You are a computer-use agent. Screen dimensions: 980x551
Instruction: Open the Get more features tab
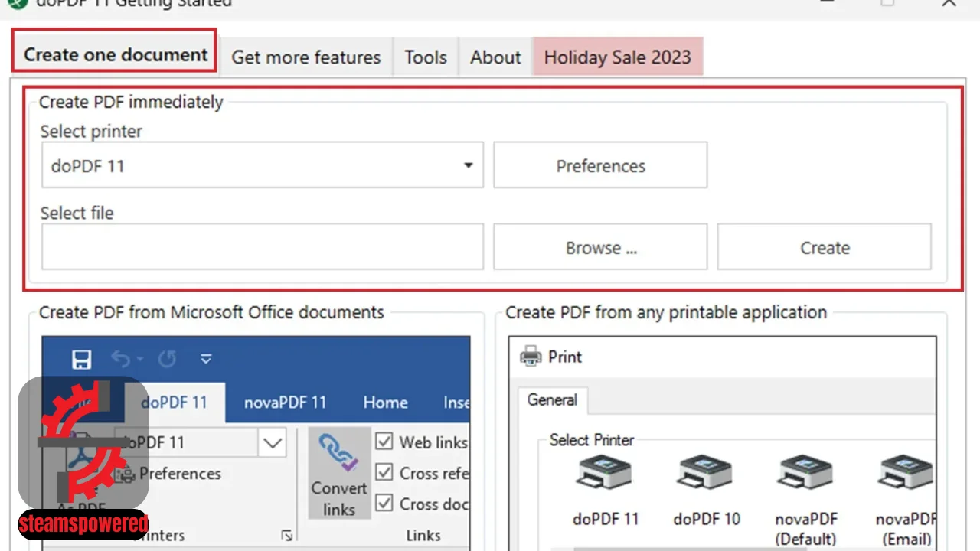[x=306, y=57]
